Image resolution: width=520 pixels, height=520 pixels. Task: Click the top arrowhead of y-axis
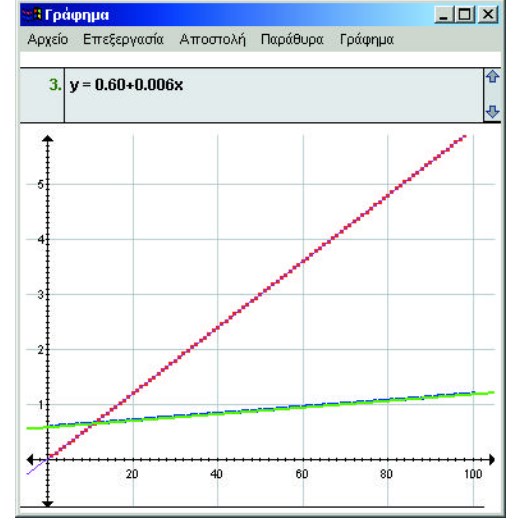(48, 139)
